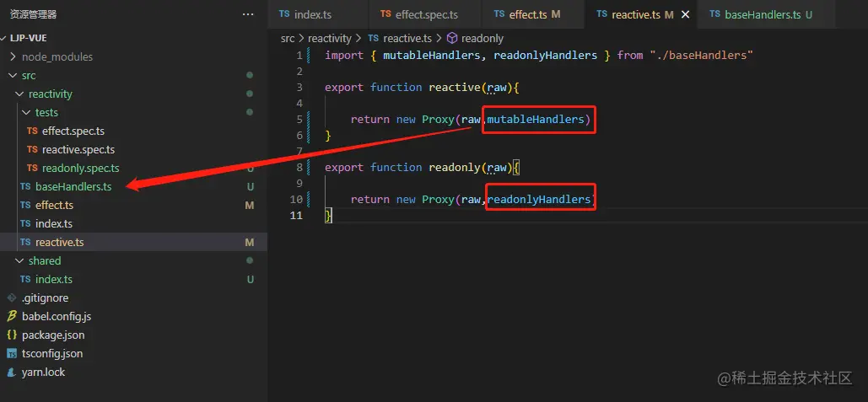The height and width of the screenshot is (402, 868).
Task: Click the .gitignore git icon
Action: click(x=12, y=297)
